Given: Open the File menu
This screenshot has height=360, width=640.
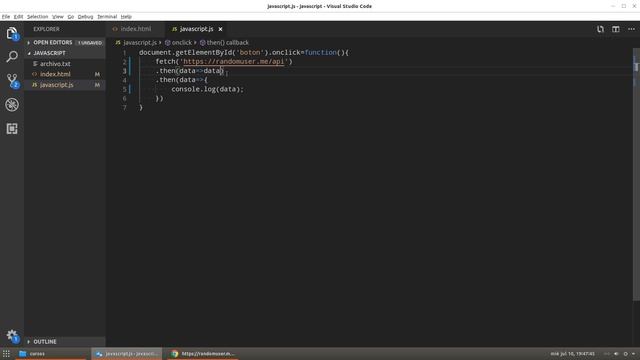Looking at the screenshot, I should click(x=6, y=17).
